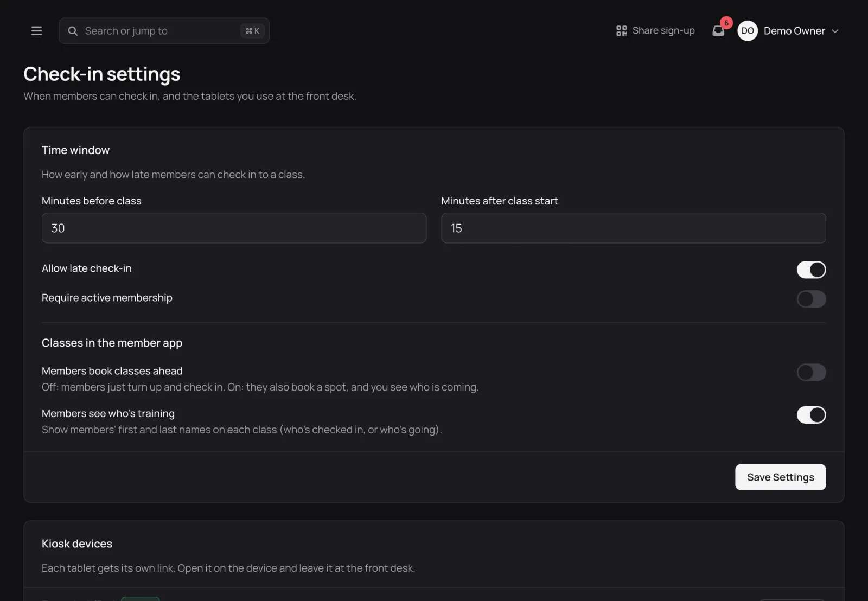Screen dimensions: 868x601
Task: Click the Allow late check-in label
Action: (87, 268)
